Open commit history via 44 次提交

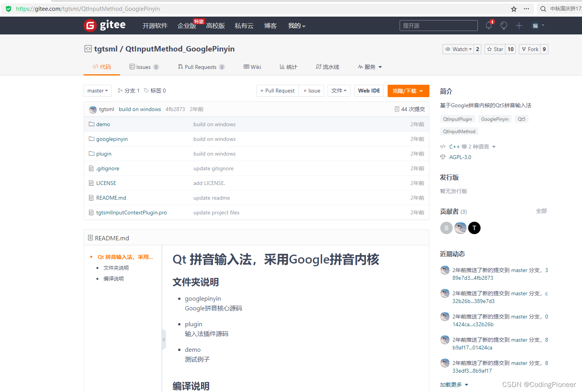pos(410,109)
